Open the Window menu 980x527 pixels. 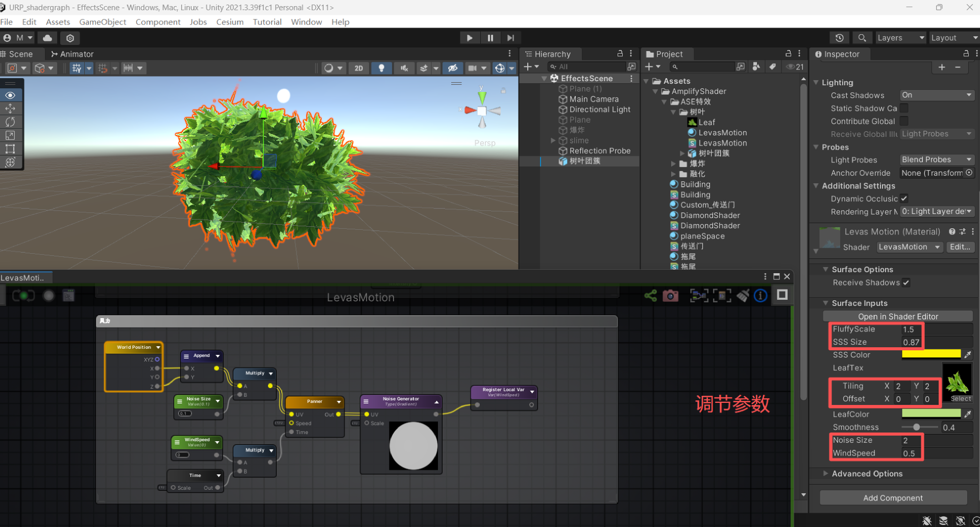click(306, 22)
